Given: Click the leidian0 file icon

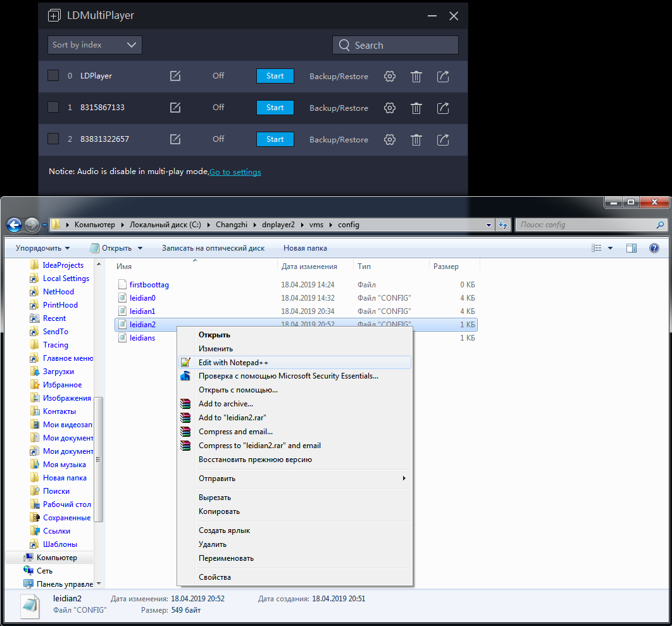Looking at the screenshot, I should 123,298.
